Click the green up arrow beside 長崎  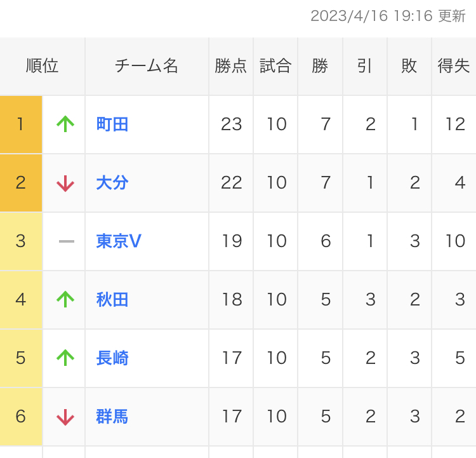[x=65, y=358]
